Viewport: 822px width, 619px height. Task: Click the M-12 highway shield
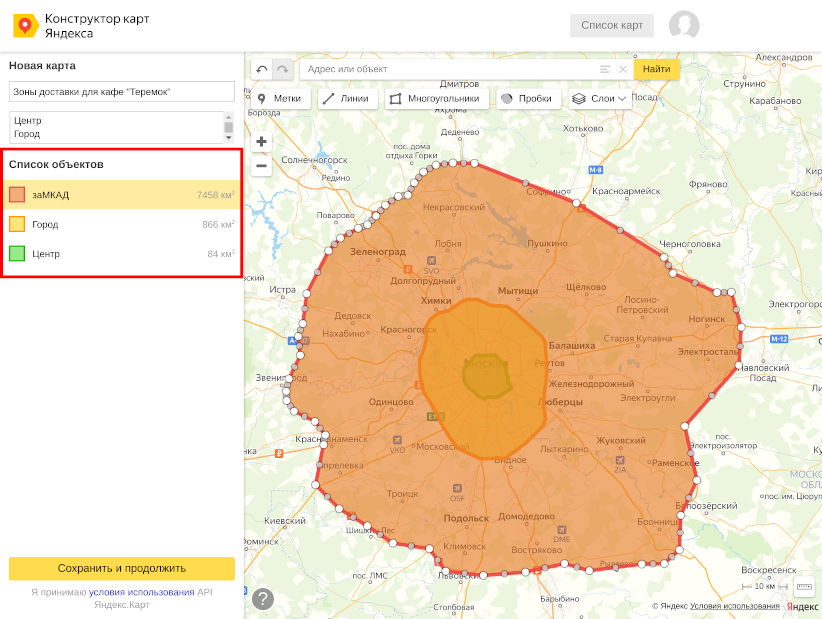779,339
